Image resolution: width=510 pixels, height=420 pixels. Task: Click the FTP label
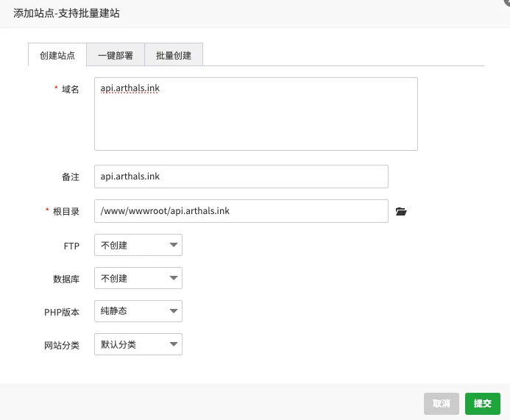click(71, 246)
